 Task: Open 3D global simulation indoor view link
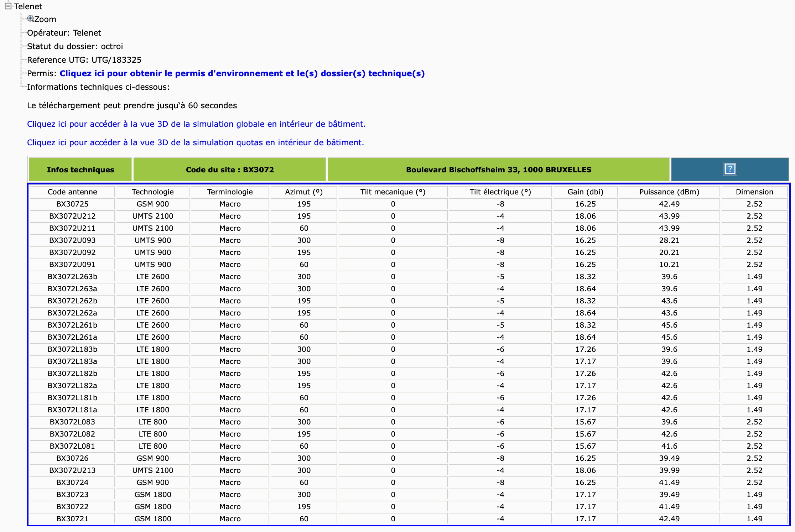196,124
